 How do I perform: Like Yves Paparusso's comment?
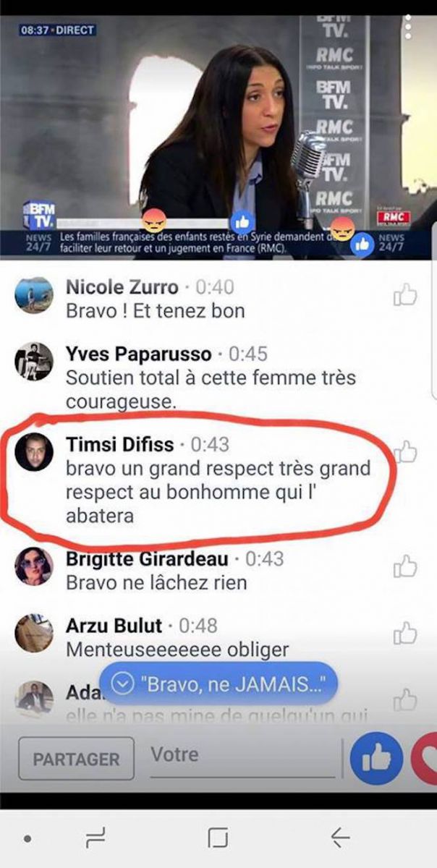[405, 362]
